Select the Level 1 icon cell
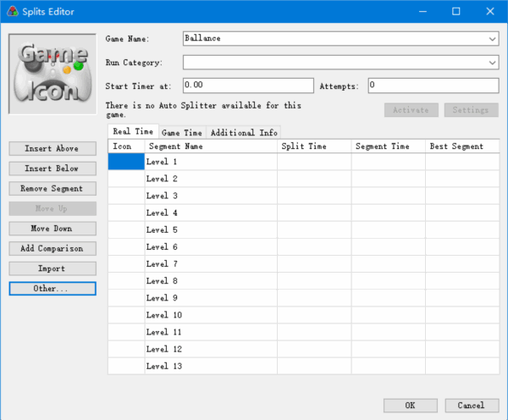508x420 pixels. click(126, 162)
